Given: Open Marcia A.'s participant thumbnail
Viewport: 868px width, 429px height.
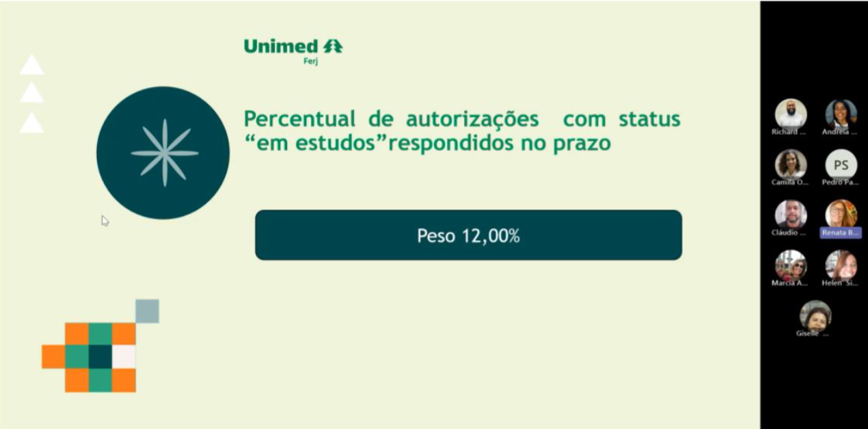Looking at the screenshot, I should click(790, 265).
